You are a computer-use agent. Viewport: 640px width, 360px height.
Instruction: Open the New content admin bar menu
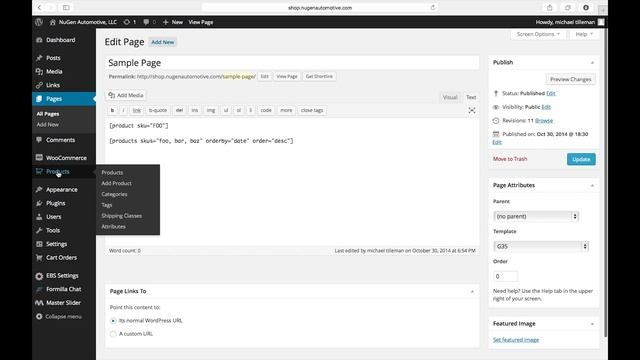click(173, 22)
